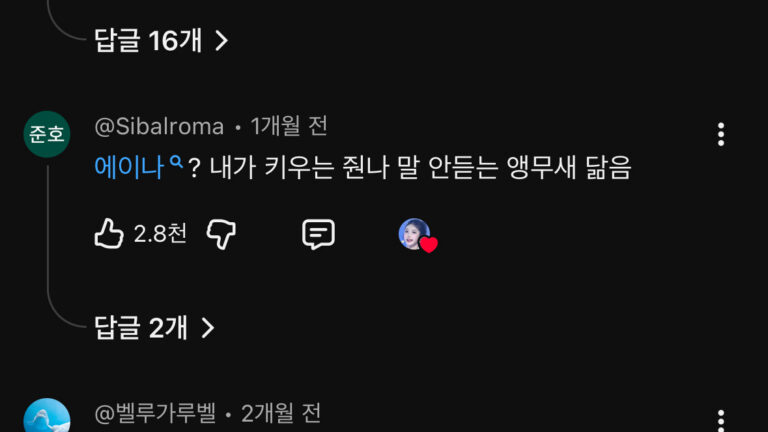The image size is (768, 432).
Task: Expand the 답글 16개 replies
Action: (x=161, y=40)
